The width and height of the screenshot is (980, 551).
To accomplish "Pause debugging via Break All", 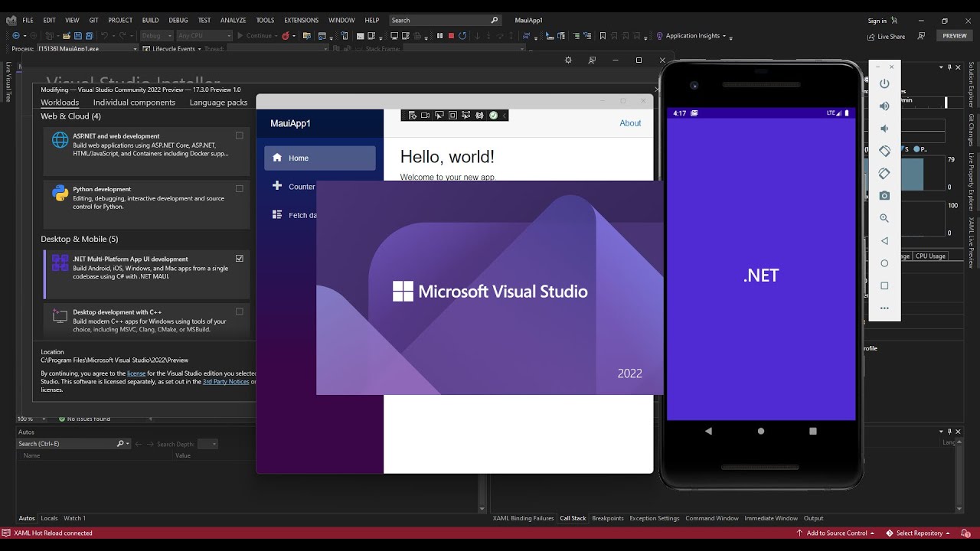I will point(439,35).
